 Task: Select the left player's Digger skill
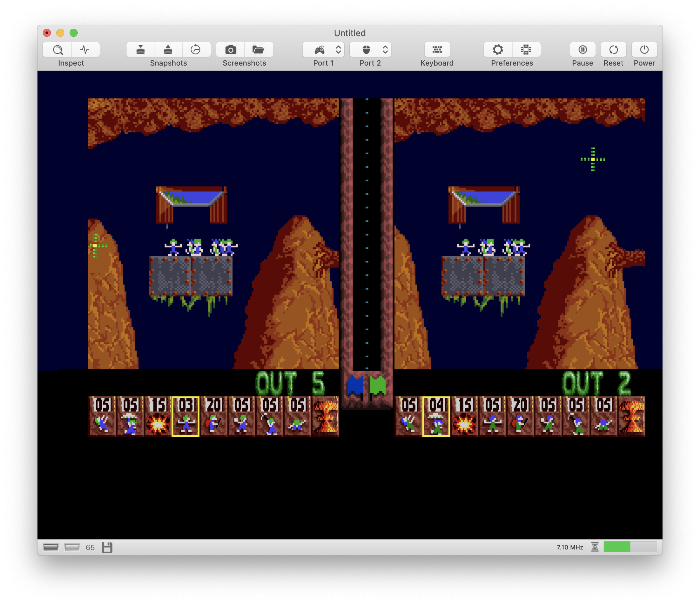tap(297, 416)
